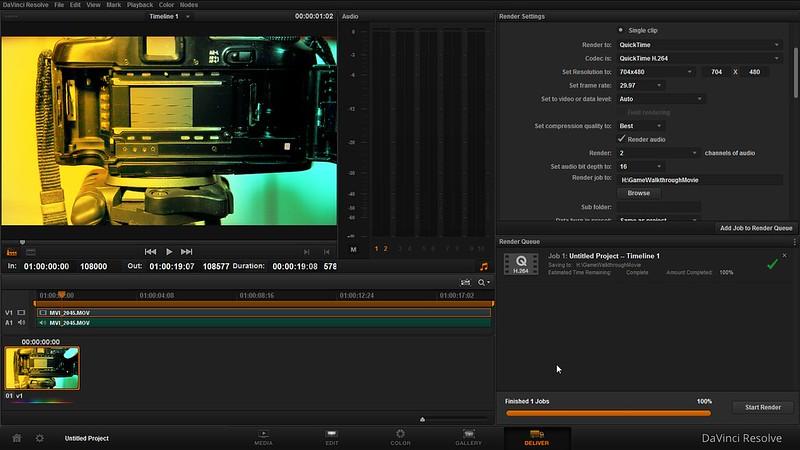800x450 pixels.
Task: Click the orange music note audio icon
Action: click(x=484, y=266)
